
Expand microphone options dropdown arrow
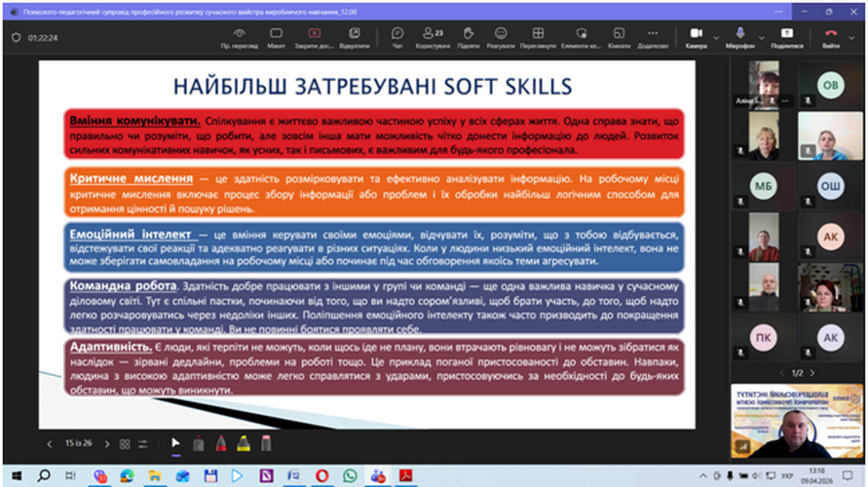(x=766, y=39)
